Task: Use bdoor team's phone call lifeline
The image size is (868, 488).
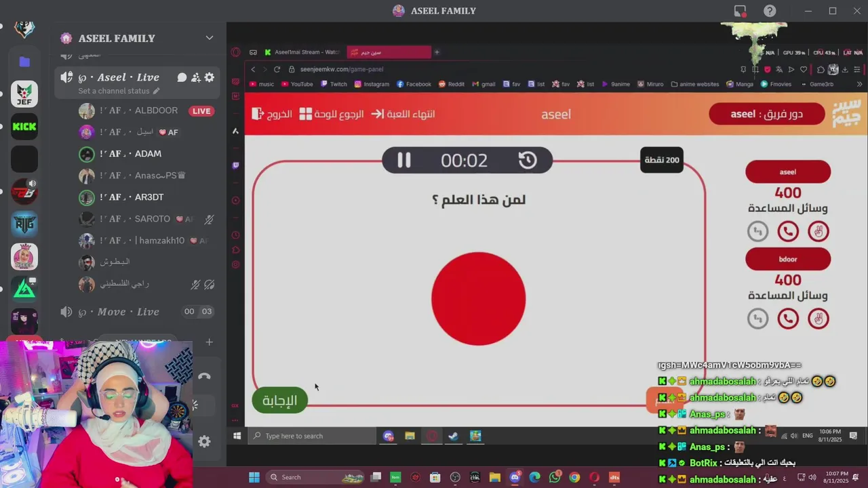Action: point(788,319)
